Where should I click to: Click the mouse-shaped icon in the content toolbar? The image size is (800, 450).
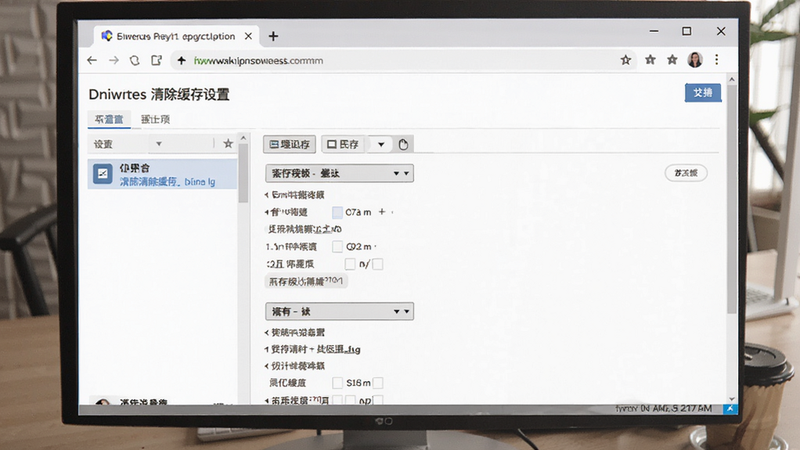(403, 144)
